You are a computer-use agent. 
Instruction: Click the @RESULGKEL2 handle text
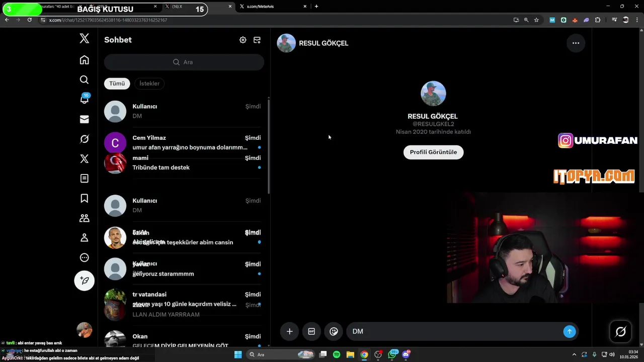[433, 124]
